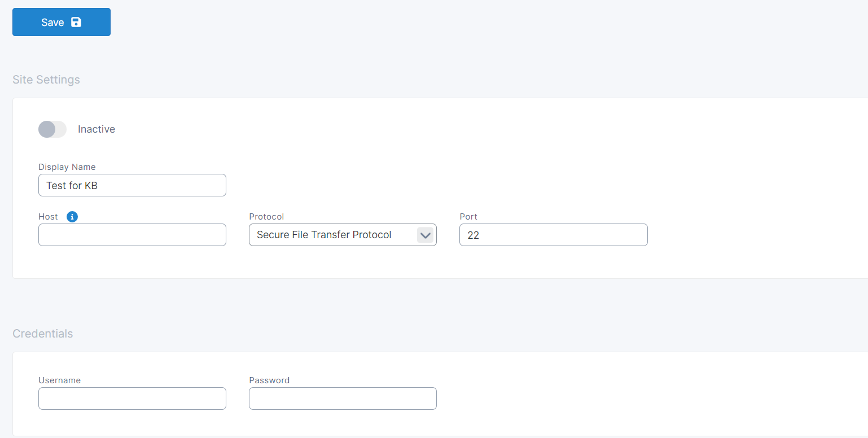Click the Credentials section heading
Screen dimensions: 868x438
[x=43, y=334]
